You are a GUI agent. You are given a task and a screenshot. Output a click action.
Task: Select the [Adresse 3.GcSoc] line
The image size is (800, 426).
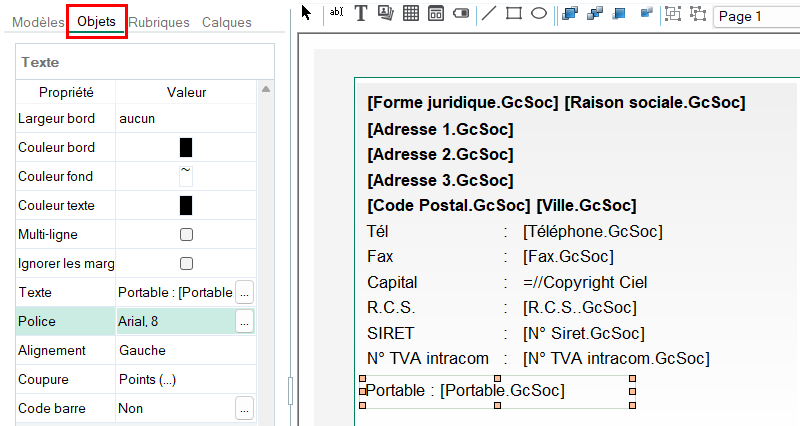[440, 180]
